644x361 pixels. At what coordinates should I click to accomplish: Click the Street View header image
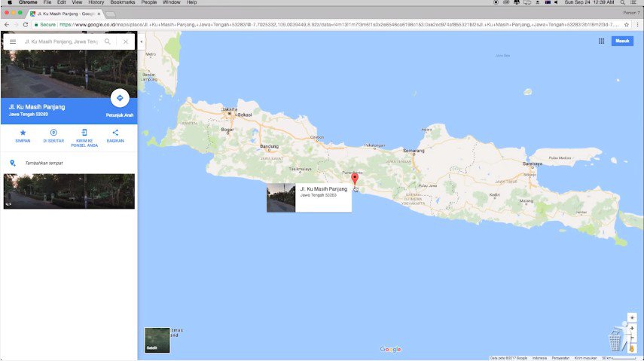coord(69,74)
